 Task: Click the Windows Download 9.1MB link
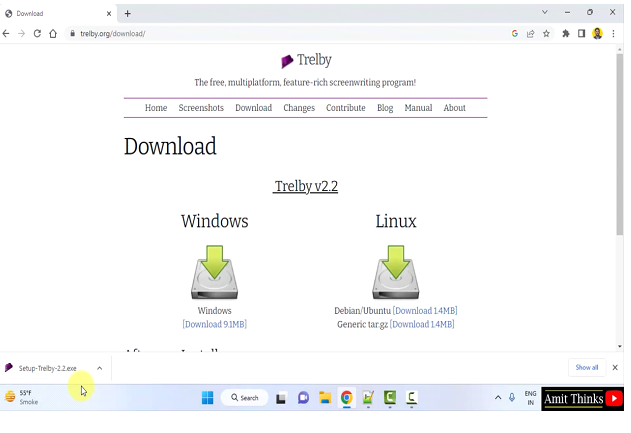point(214,324)
